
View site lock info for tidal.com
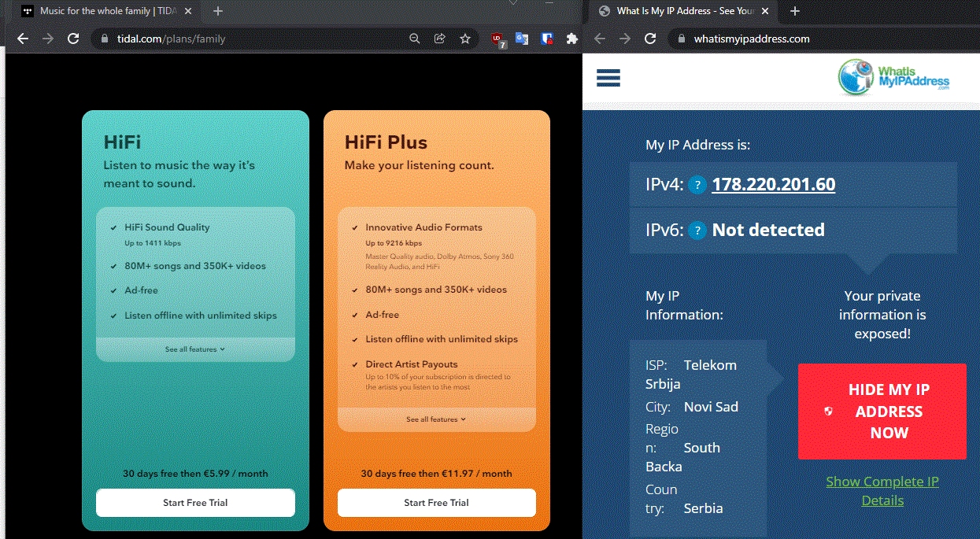tap(104, 39)
